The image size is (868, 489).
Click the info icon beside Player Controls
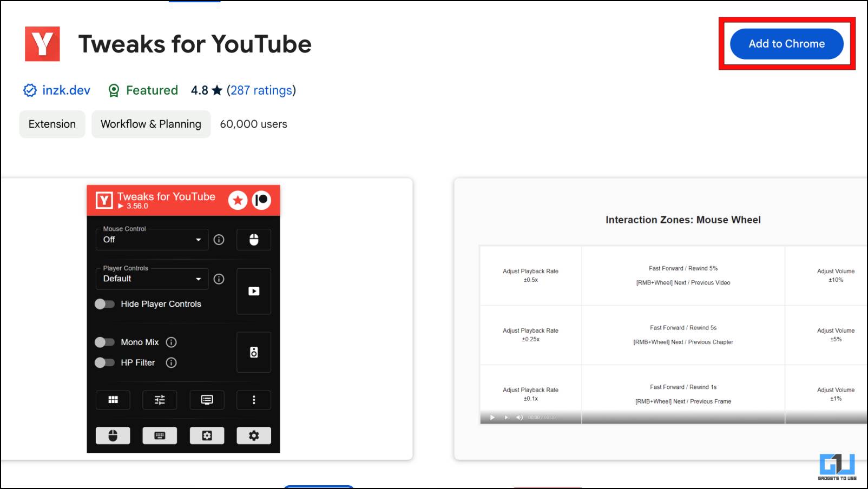219,279
